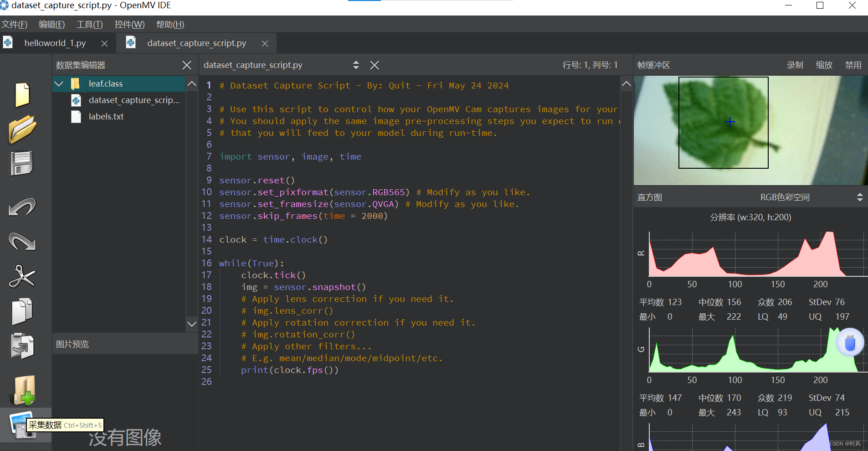
Task: Click the 'clock = time.clock()' line
Action: [273, 239]
